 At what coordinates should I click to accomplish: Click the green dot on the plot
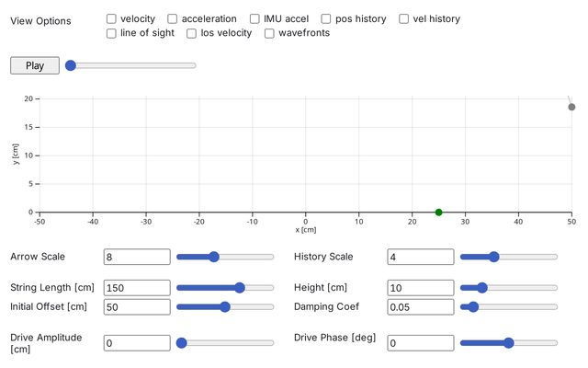(x=439, y=213)
